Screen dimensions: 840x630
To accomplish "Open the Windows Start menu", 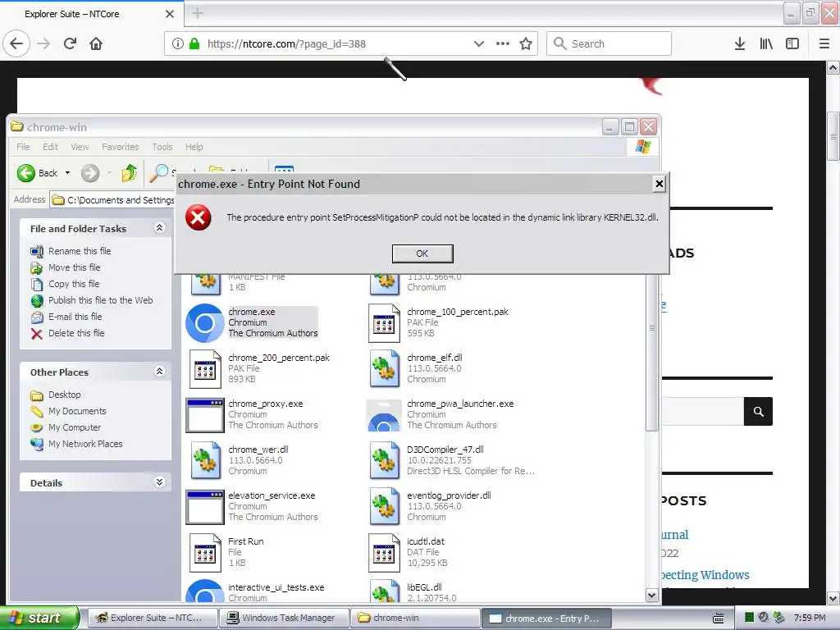I will [x=39, y=618].
